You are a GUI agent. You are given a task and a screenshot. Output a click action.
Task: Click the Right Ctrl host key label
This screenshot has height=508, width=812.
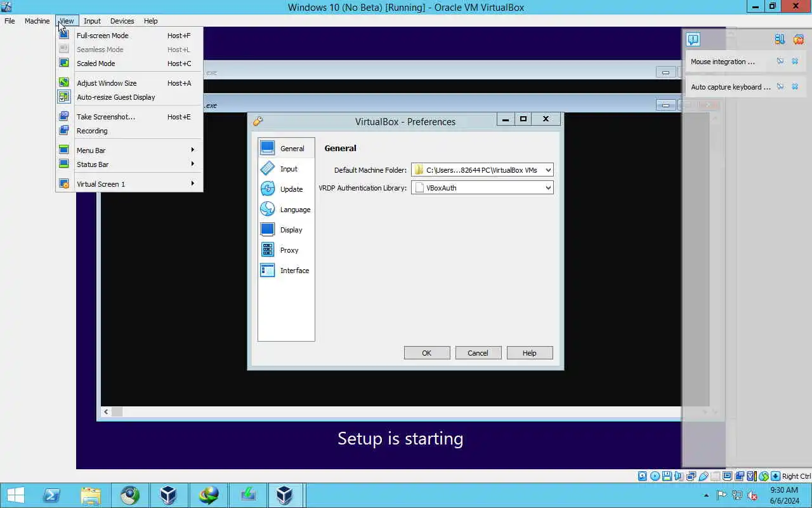796,476
